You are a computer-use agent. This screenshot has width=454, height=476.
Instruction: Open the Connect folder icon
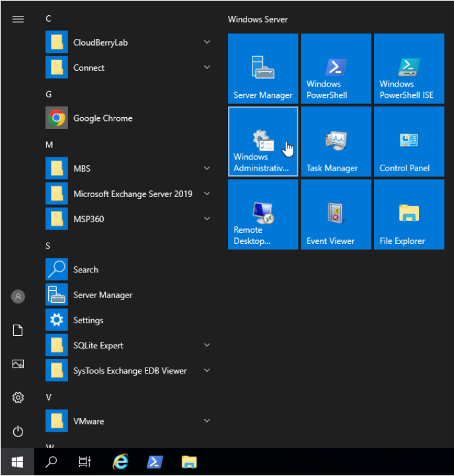[x=57, y=67]
